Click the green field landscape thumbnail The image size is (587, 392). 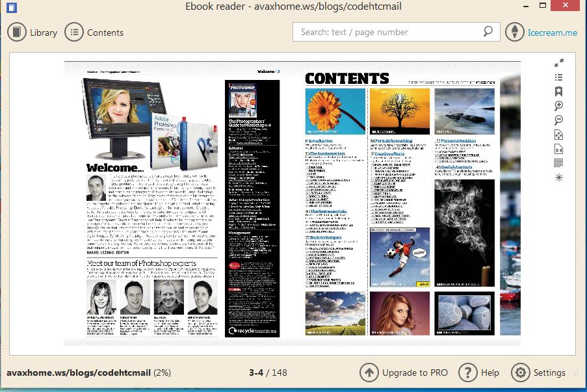coord(335,313)
